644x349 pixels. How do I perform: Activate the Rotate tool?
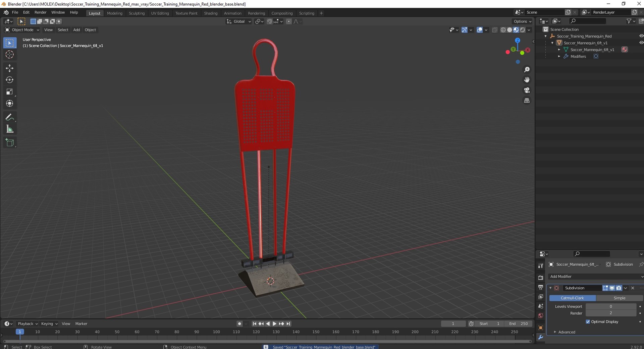click(x=9, y=80)
